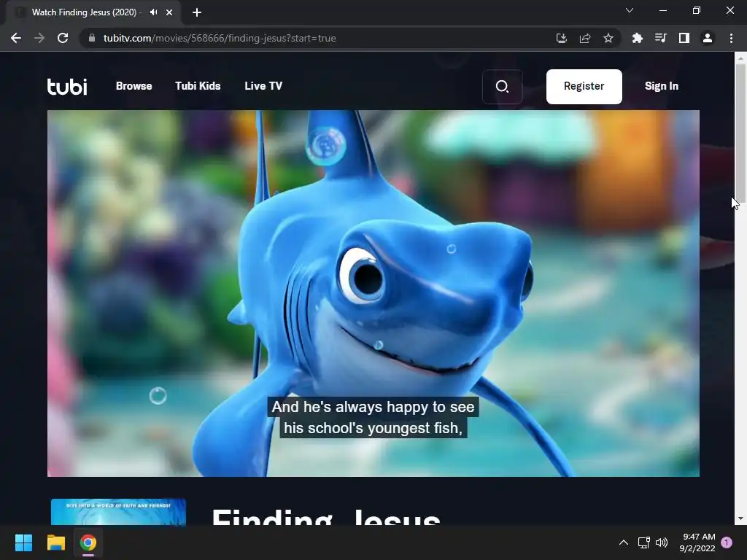Open the Browse menu
Image resolution: width=747 pixels, height=560 pixels.
point(134,86)
